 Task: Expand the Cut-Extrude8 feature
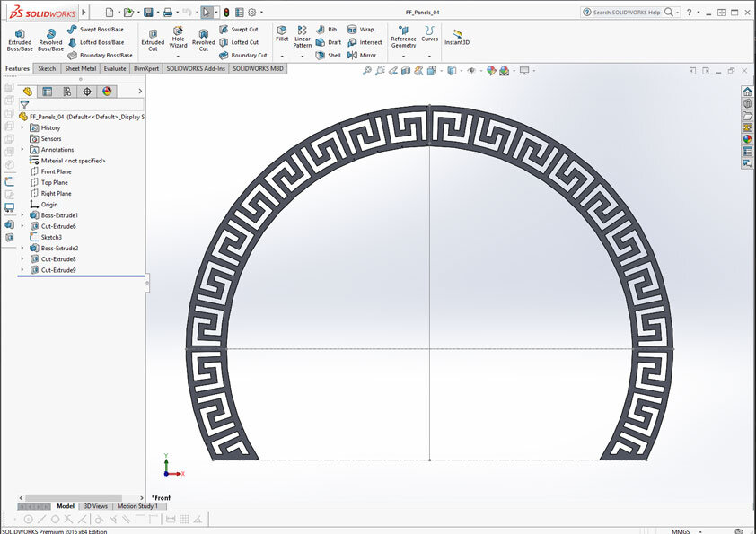pos(22,258)
